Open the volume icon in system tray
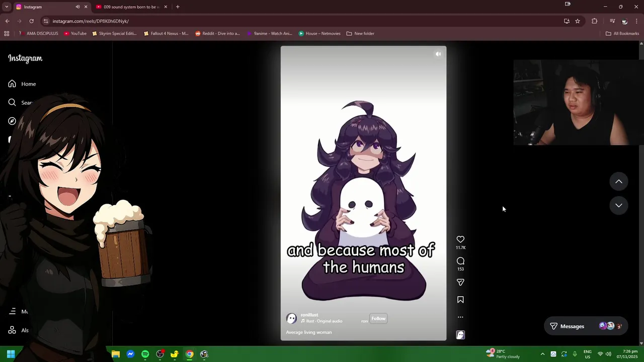The width and height of the screenshot is (644, 362). point(608,354)
